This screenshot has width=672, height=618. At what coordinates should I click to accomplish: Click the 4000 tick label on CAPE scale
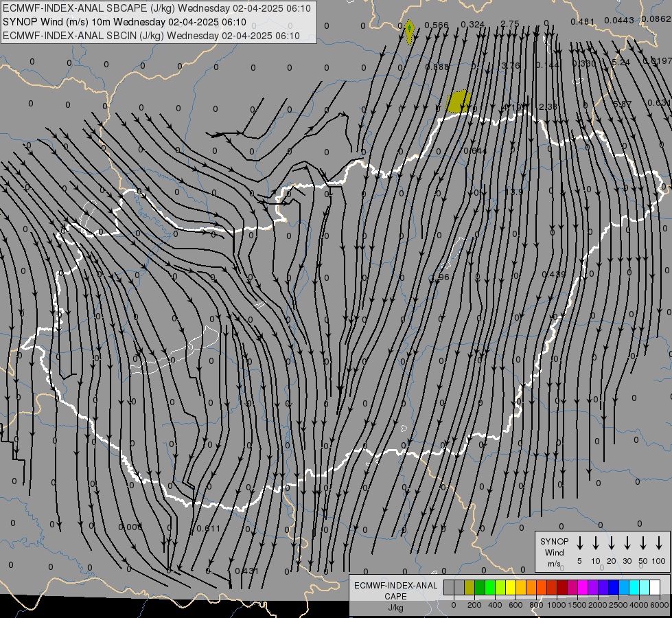pyautogui.click(x=638, y=605)
